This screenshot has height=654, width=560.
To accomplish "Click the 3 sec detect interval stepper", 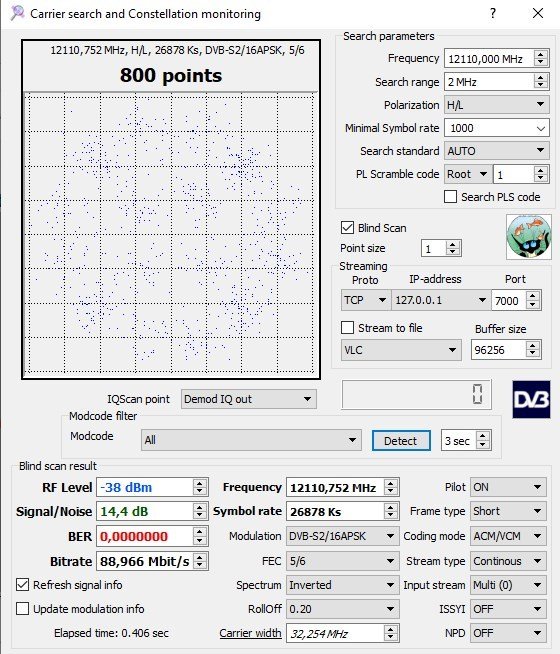I will coord(482,440).
